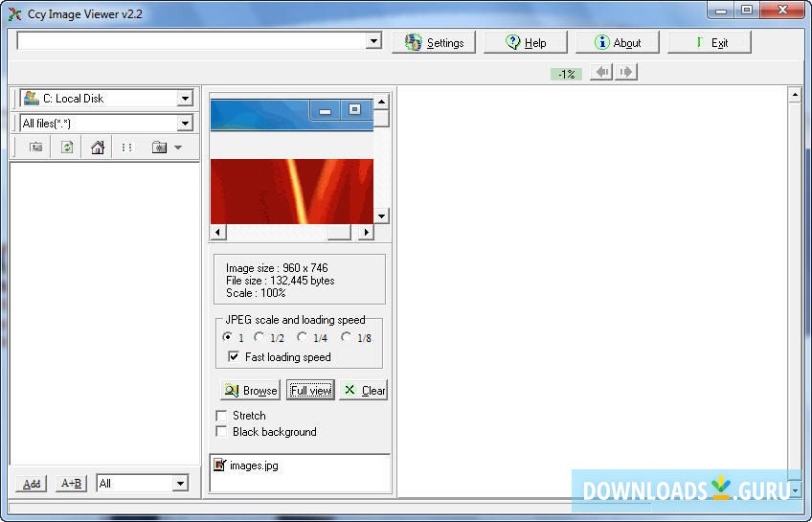Click the Scale : 100% text

point(256,293)
